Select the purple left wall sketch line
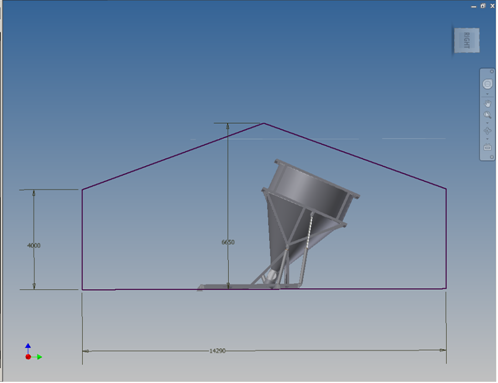 click(82, 239)
